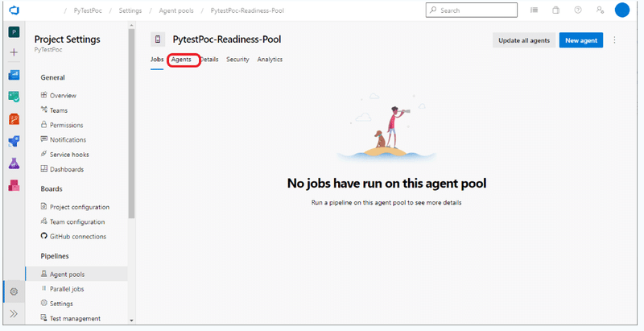Open more options ellipsis next to New agent
Screen dimensions: 644x331
coord(614,39)
